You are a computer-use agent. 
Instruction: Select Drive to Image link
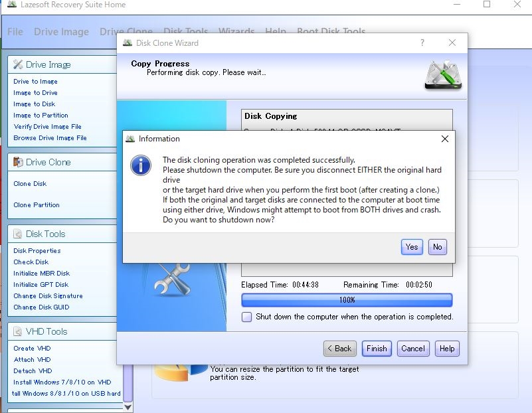[x=35, y=82]
